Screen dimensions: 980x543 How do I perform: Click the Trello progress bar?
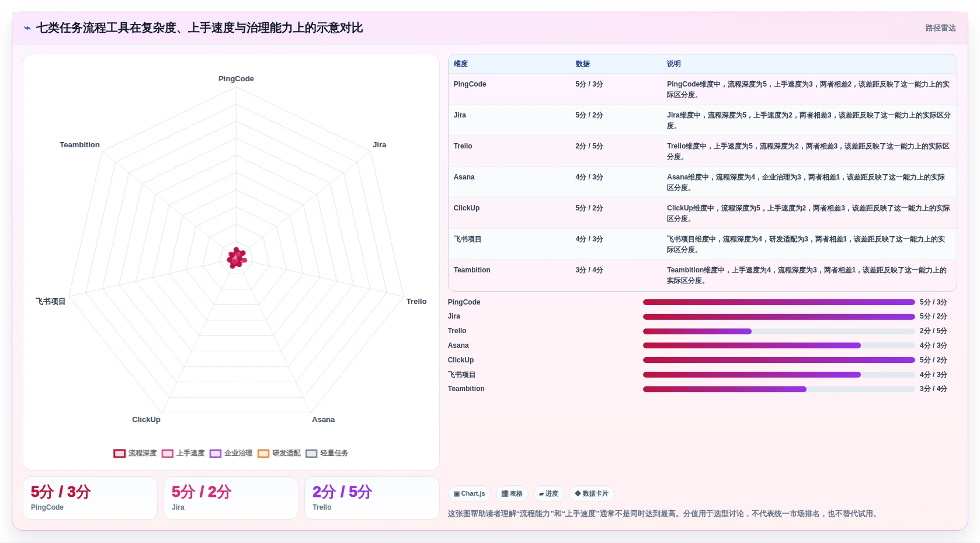click(779, 331)
